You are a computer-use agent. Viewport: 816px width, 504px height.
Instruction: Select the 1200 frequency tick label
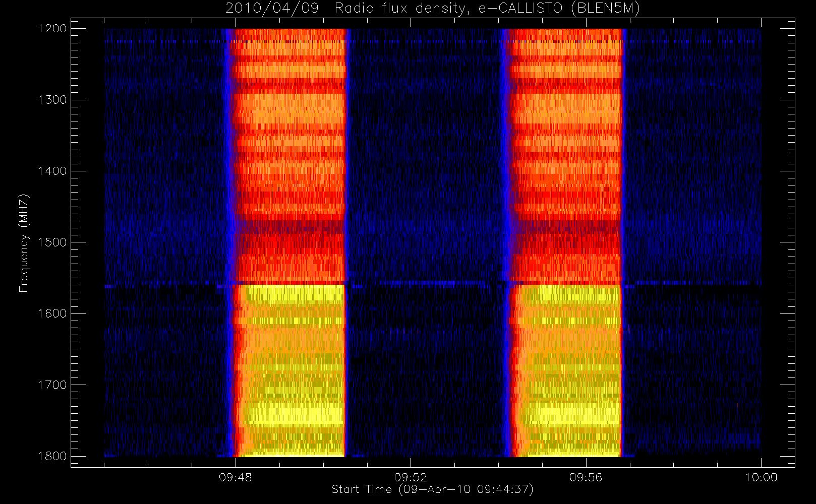(52, 29)
